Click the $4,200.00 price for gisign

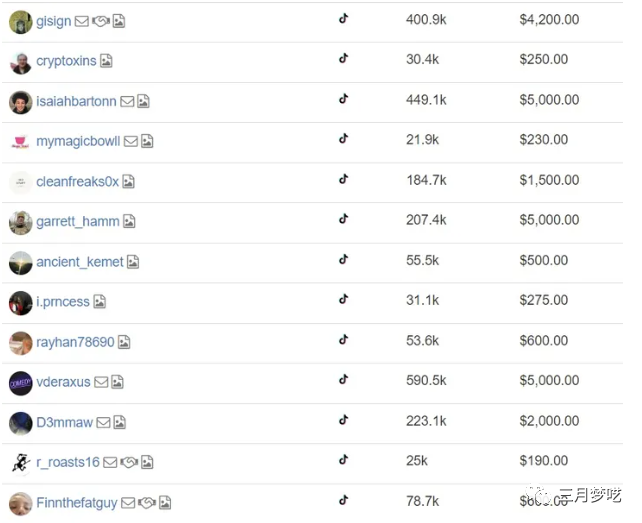coord(549,19)
